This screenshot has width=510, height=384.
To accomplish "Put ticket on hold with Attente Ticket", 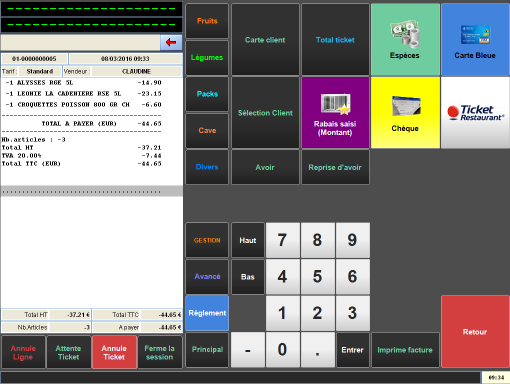I will pos(69,352).
